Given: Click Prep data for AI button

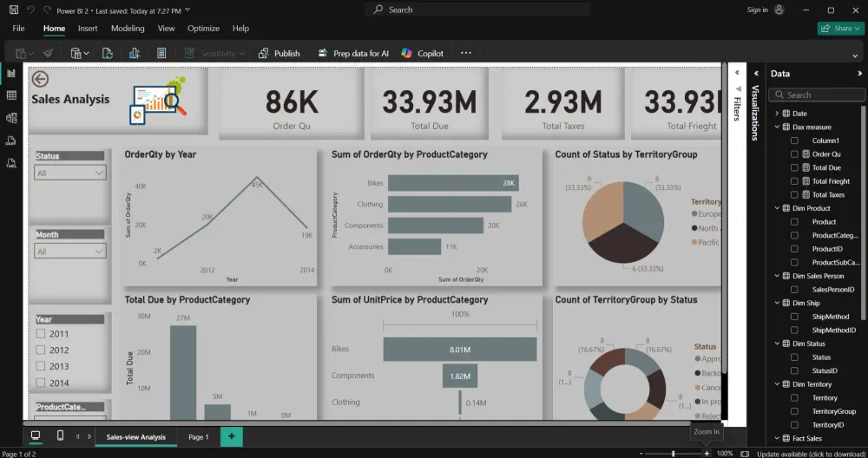Looking at the screenshot, I should tap(353, 53).
